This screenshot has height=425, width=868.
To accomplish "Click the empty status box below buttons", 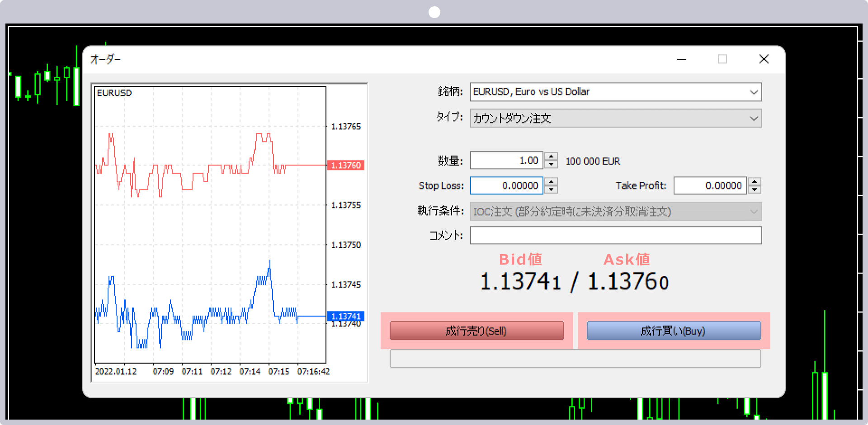I will click(x=575, y=359).
